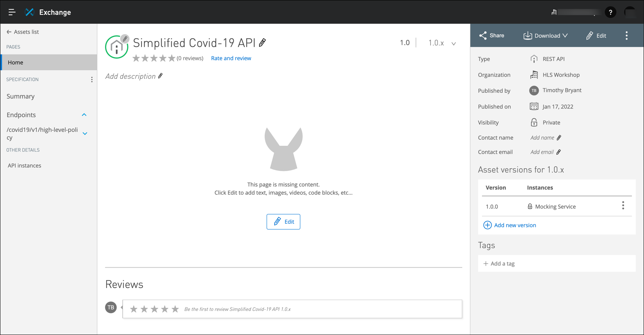The image size is (644, 335).
Task: Collapse the Endpoints section chevron
Action: tap(84, 115)
